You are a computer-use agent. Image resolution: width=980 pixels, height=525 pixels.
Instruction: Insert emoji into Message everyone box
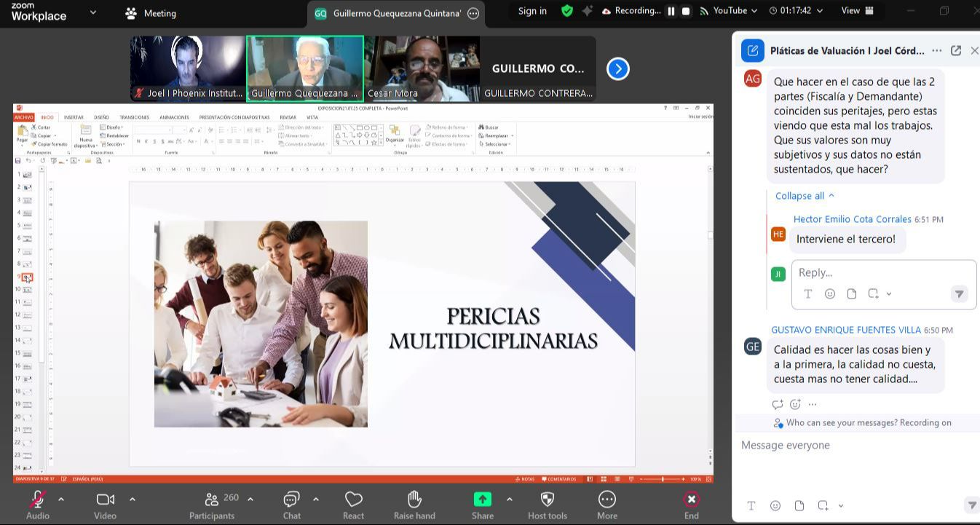(x=775, y=505)
